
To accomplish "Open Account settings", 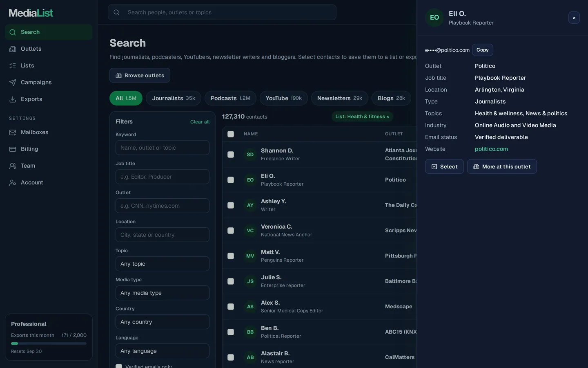I will (x=49, y=182).
